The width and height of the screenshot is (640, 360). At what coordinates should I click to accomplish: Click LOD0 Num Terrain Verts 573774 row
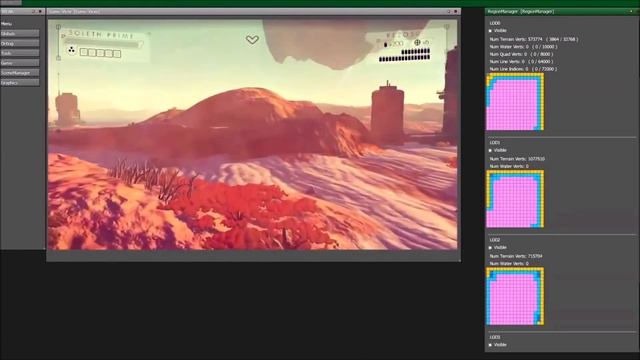click(534, 39)
